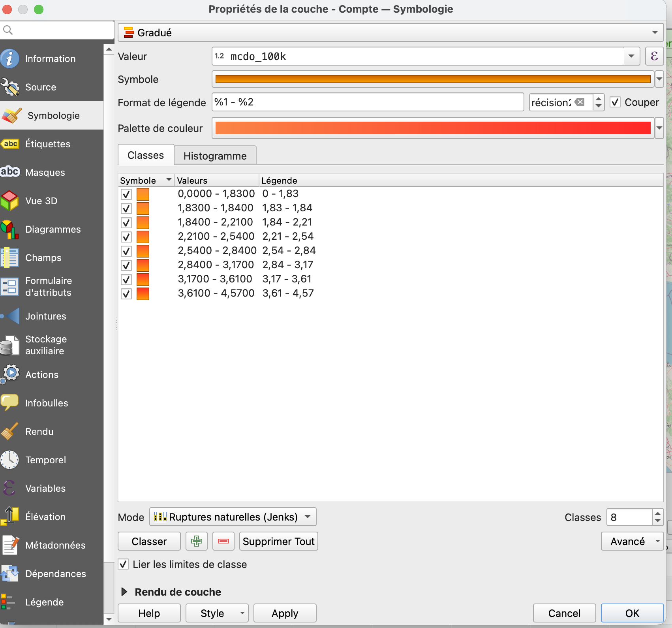Open the Mode dropdown showing Ruptures naturelles
672x628 pixels.
pos(232,517)
